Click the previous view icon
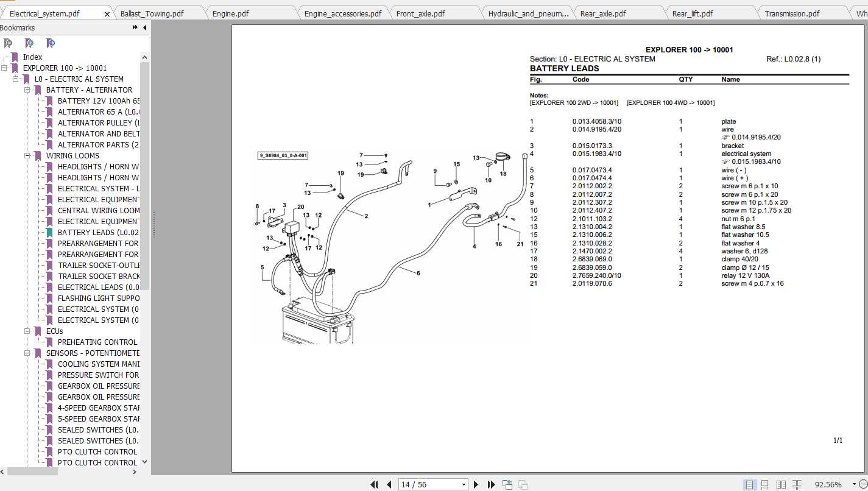 click(x=507, y=485)
